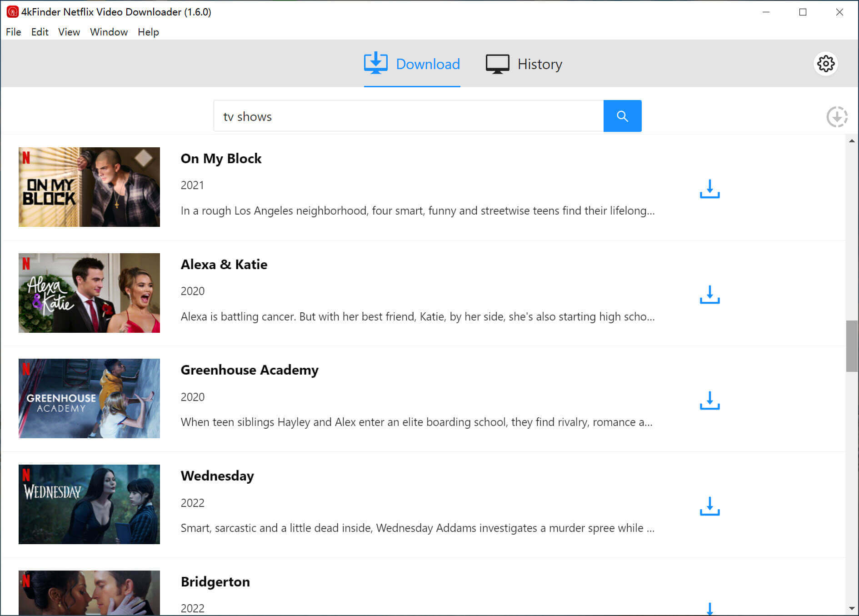This screenshot has height=616, width=859.
Task: Download Wednesday via its icon
Action: [709, 506]
